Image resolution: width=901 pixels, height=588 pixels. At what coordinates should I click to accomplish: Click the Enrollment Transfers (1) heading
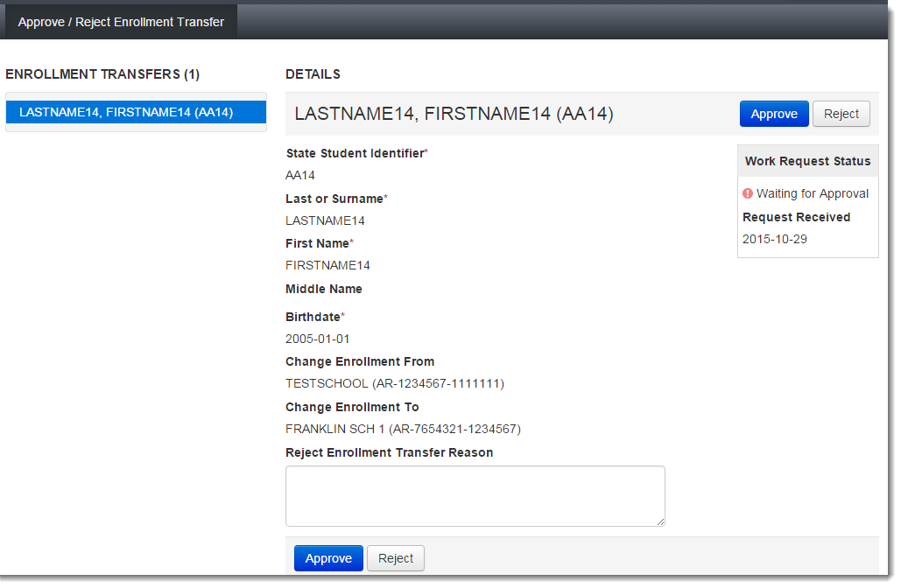102,74
